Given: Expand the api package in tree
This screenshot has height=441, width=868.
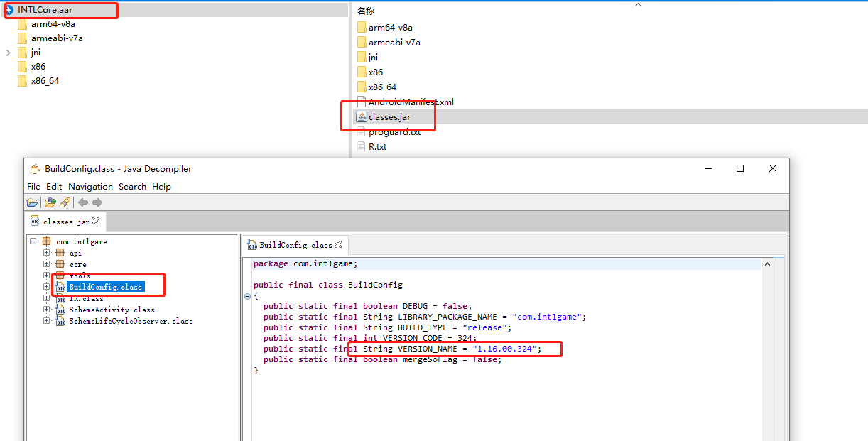Looking at the screenshot, I should click(47, 253).
